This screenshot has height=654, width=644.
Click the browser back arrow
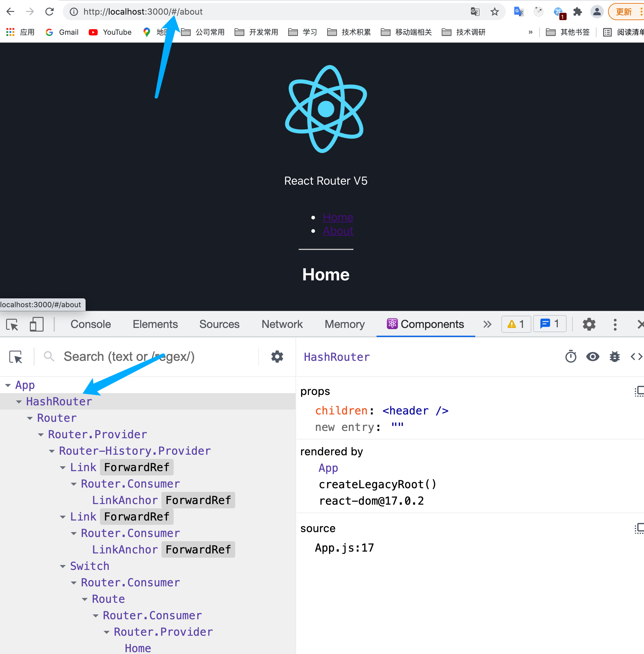pos(10,12)
